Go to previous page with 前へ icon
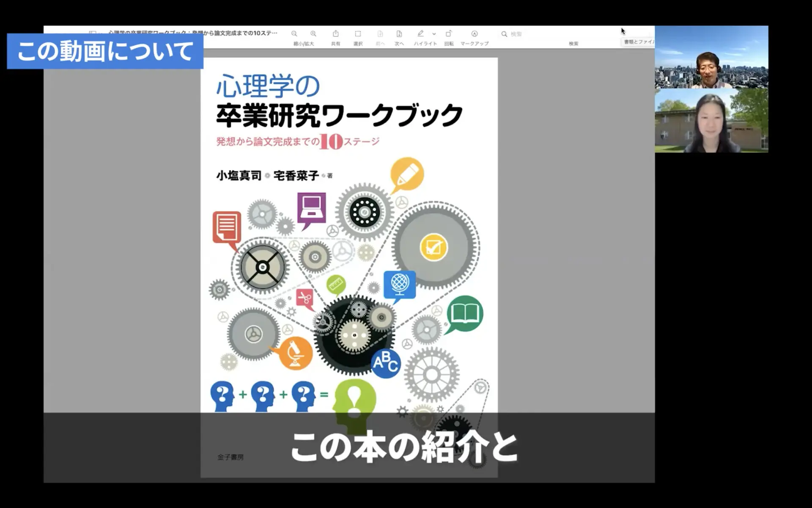Viewport: 812px width, 508px height. coord(380,34)
